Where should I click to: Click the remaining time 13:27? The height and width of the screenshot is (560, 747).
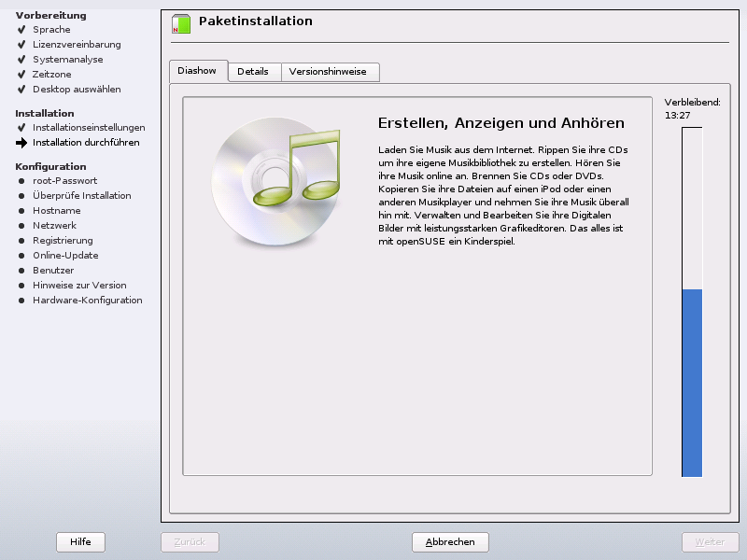pyautogui.click(x=678, y=115)
